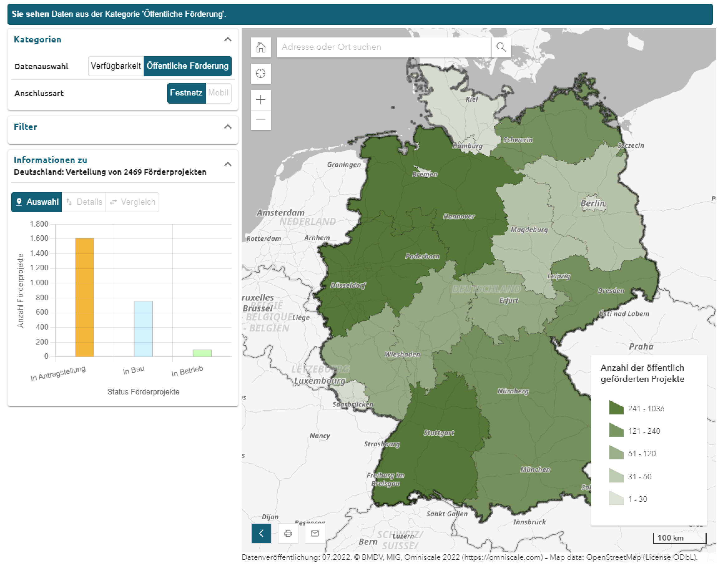Screen dimensions: 728x568
Task: Zoom out with the minus button
Action: [x=261, y=120]
